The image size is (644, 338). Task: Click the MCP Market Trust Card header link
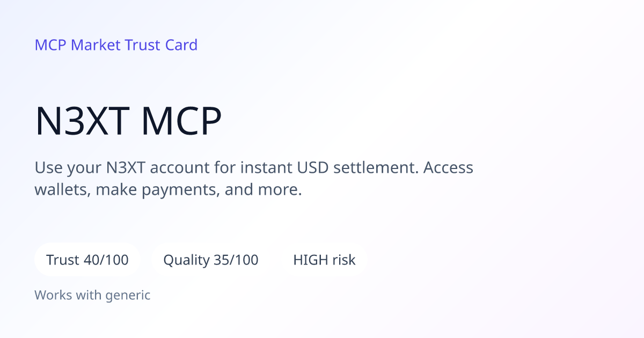(116, 45)
